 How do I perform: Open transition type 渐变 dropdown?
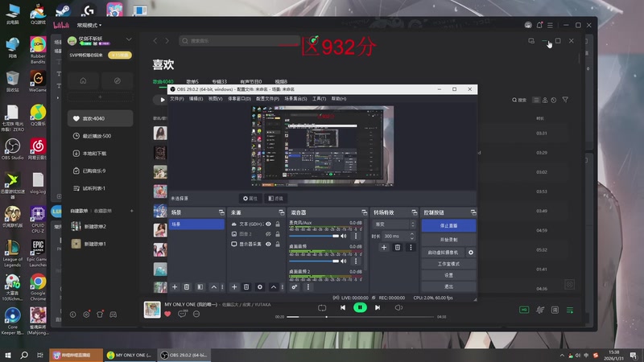(394, 224)
